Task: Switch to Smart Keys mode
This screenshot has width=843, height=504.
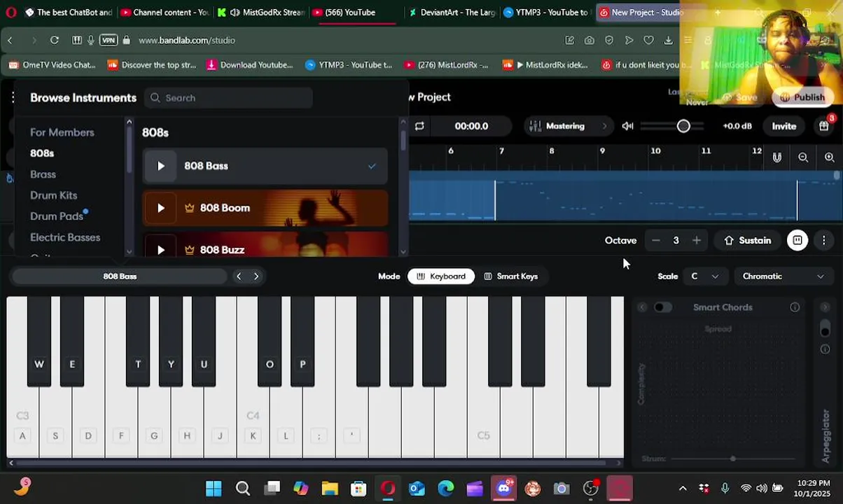Action: click(x=511, y=276)
